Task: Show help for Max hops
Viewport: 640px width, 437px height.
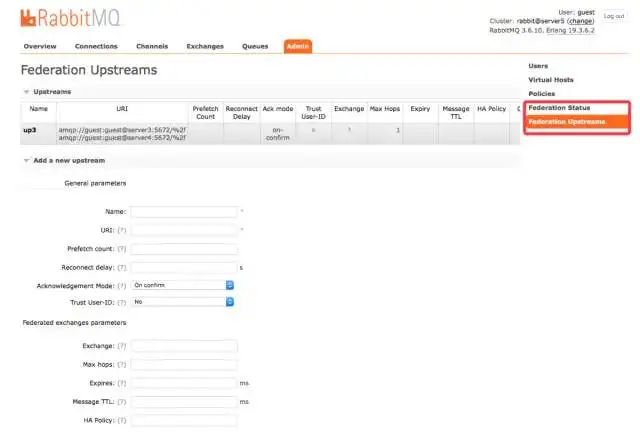Action: point(122,365)
